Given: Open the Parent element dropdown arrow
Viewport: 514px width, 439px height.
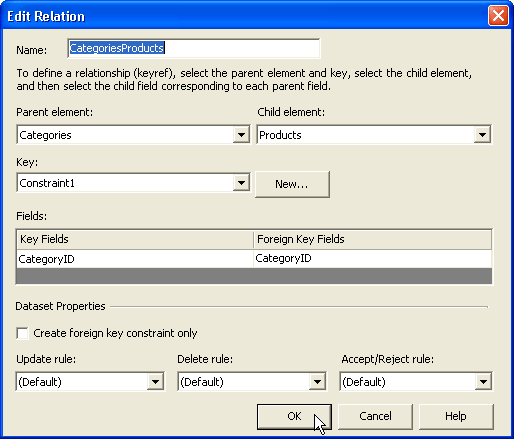Looking at the screenshot, I should click(241, 135).
